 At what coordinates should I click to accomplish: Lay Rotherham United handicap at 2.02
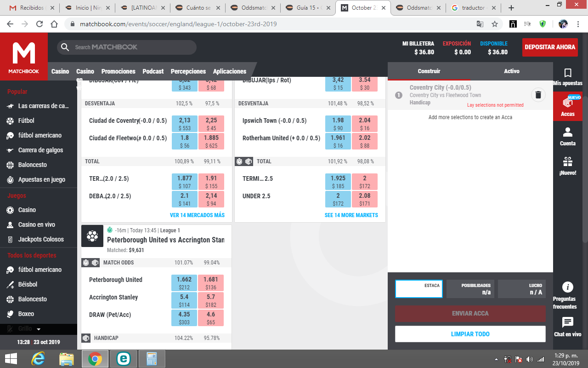coord(365,141)
